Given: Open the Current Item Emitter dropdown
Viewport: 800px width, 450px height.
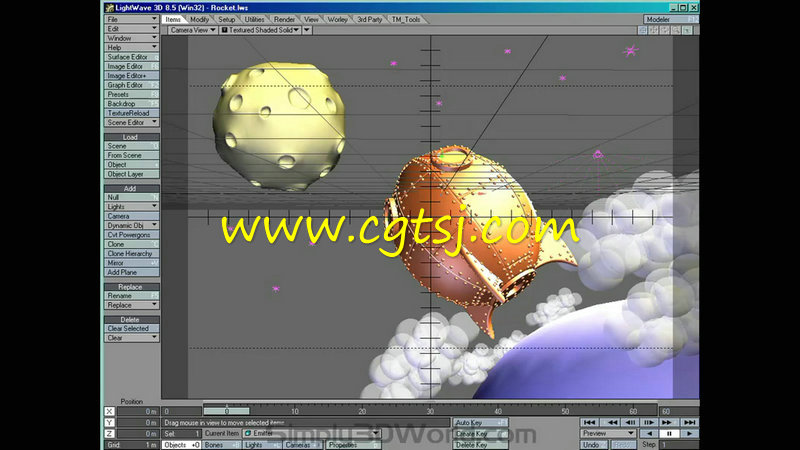Looking at the screenshot, I should point(311,433).
